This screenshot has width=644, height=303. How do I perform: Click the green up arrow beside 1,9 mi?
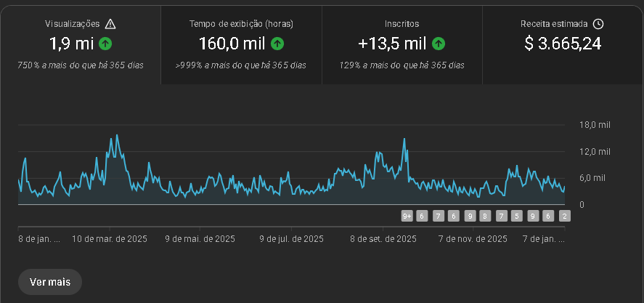[x=105, y=44]
